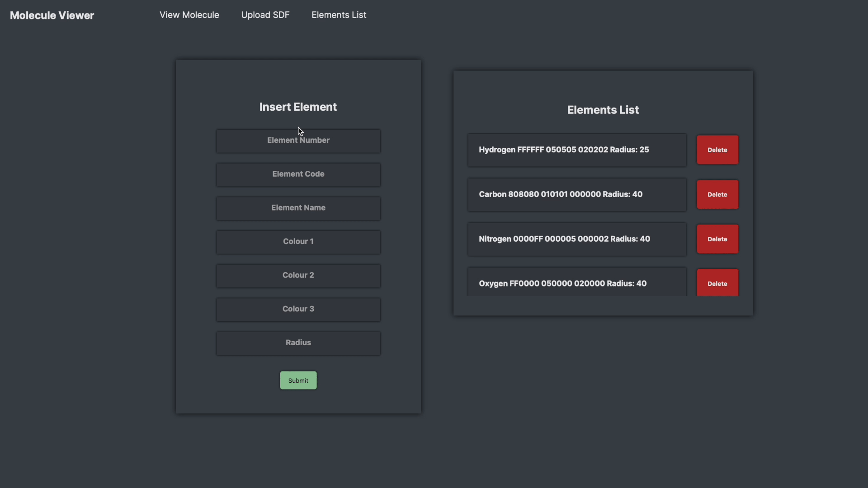Focus the Element Name field
The height and width of the screenshot is (488, 868).
tap(298, 208)
